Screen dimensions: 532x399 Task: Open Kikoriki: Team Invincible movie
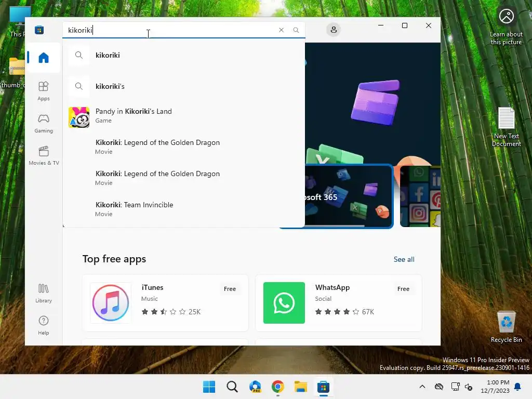[x=183, y=209]
